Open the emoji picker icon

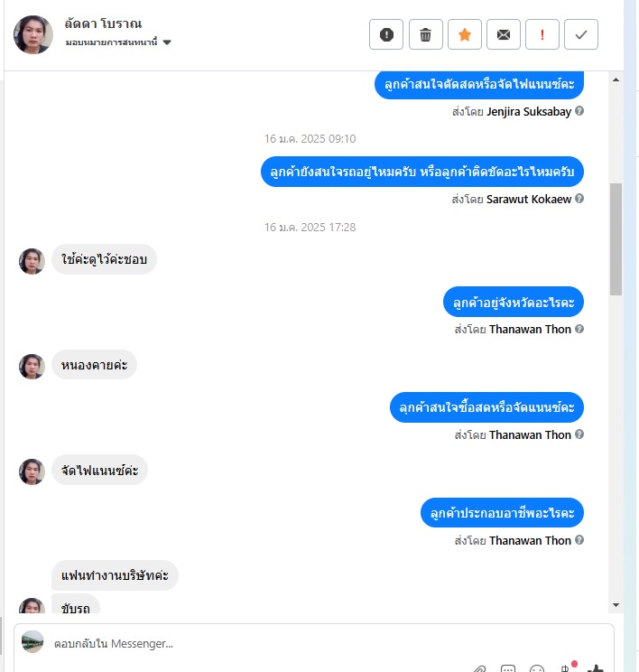pyautogui.click(x=537, y=668)
